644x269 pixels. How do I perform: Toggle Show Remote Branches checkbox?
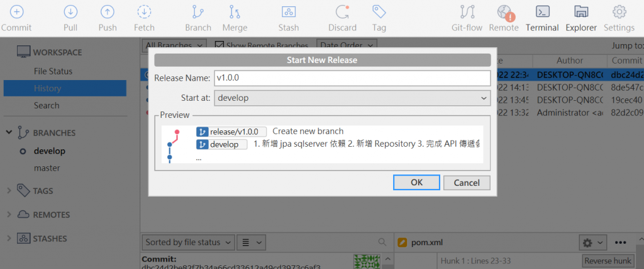pos(219,45)
